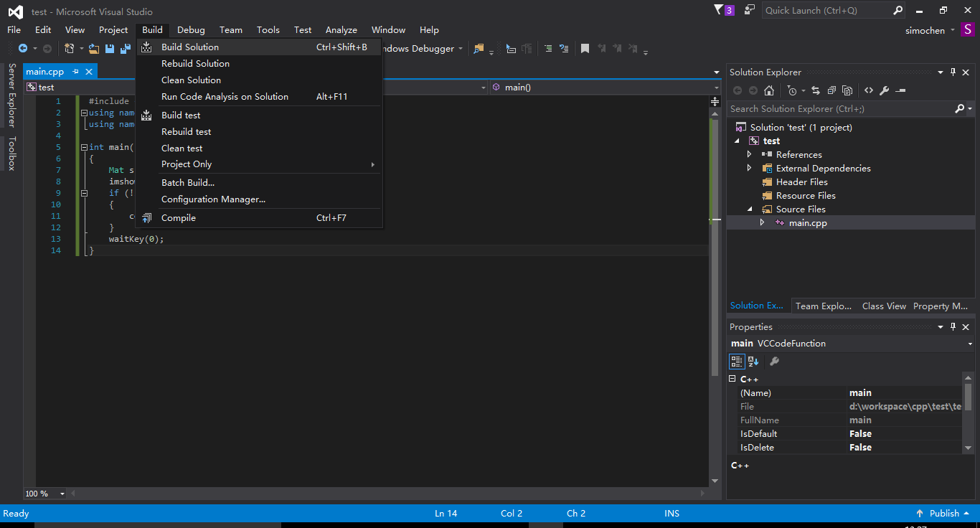Select the Alphabetical sort in Properties panel
This screenshot has width=980, height=528.
tap(753, 362)
